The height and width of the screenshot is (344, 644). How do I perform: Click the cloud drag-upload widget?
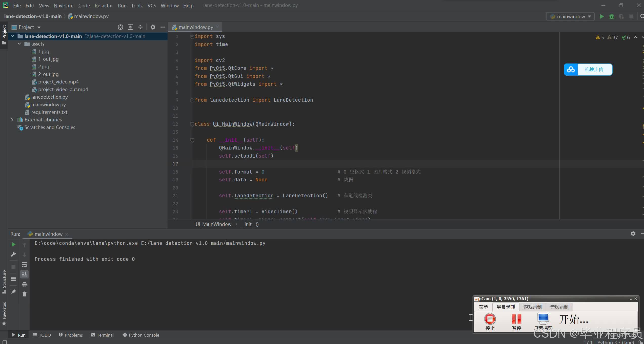[588, 70]
